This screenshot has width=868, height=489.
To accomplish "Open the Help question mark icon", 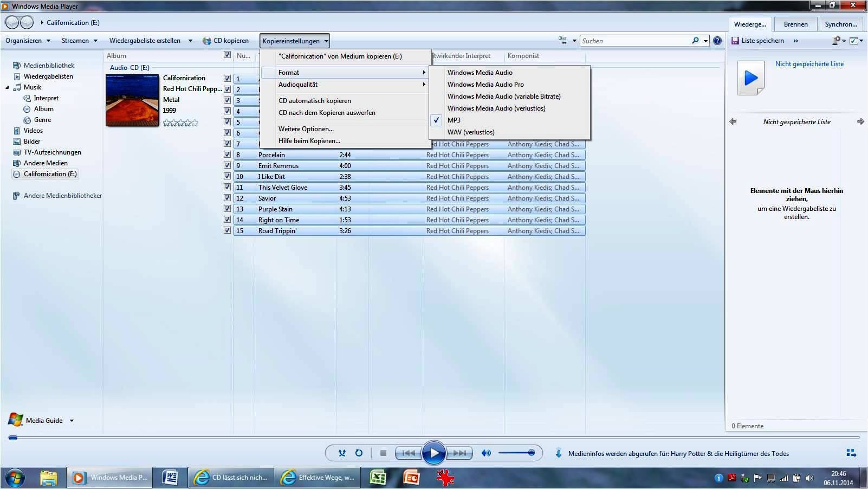I will 717,41.
